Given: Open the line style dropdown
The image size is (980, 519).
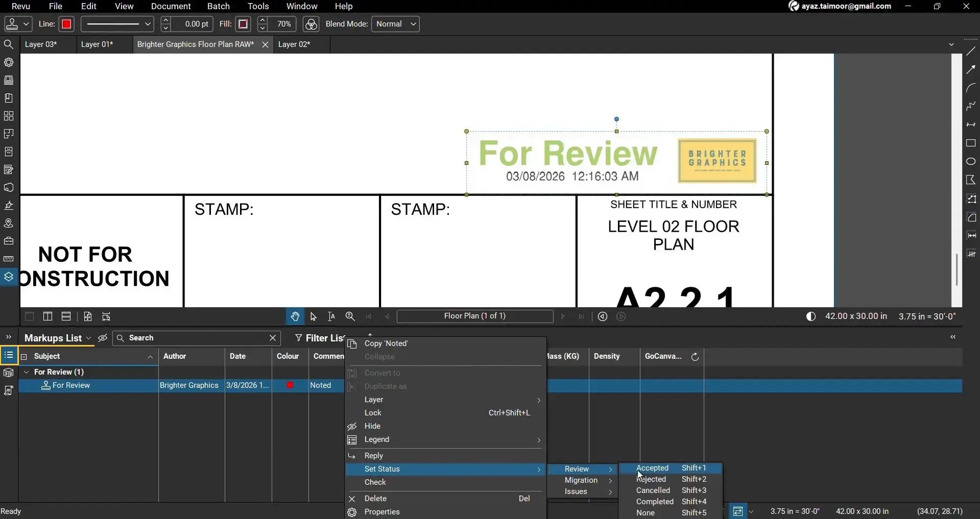Looking at the screenshot, I should tap(117, 24).
